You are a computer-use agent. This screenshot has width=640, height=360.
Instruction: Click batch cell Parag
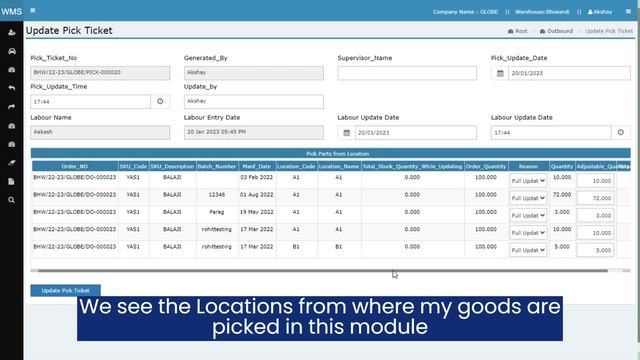(217, 212)
